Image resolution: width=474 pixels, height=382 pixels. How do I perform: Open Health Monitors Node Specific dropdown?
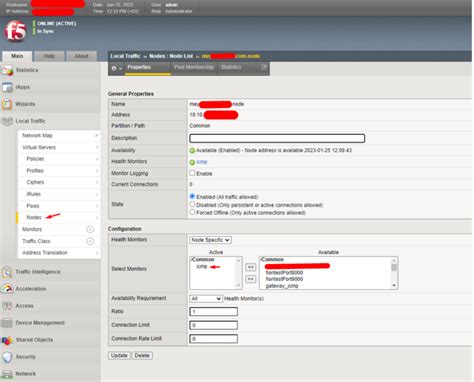pos(210,240)
